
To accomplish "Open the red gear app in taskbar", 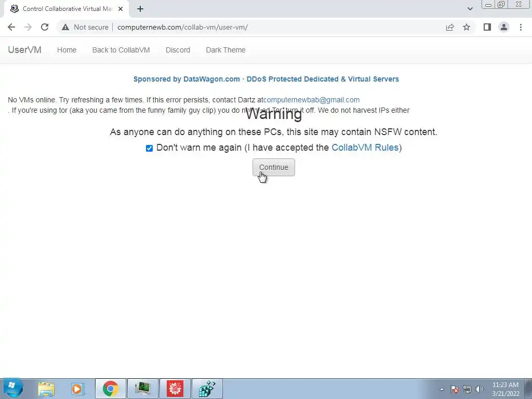I will coord(175,389).
